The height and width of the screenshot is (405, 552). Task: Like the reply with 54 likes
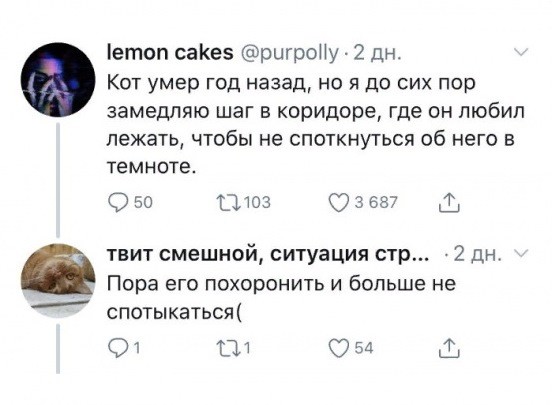pos(338,349)
